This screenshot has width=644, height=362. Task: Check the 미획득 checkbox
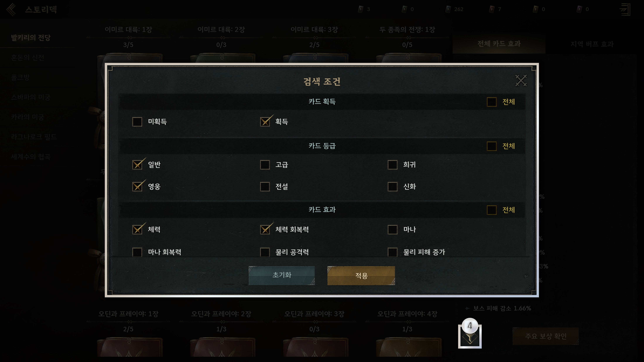point(137,122)
